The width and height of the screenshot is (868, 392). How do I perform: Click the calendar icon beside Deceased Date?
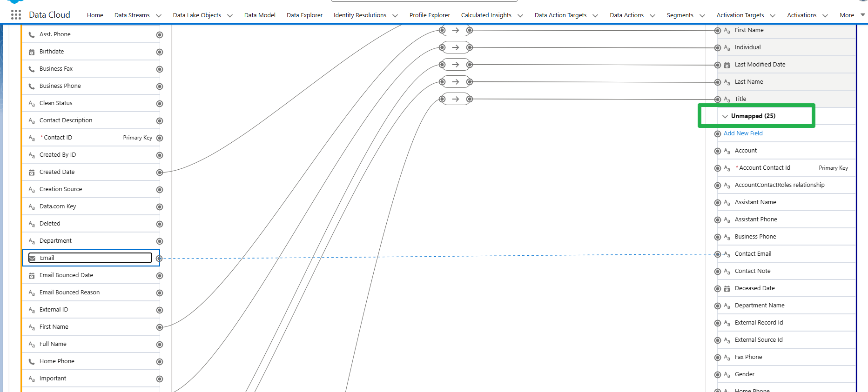(727, 289)
